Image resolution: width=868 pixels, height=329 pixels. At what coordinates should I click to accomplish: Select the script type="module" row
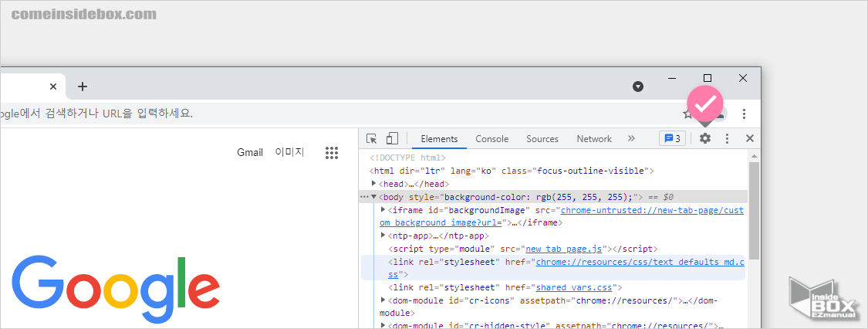coord(523,249)
